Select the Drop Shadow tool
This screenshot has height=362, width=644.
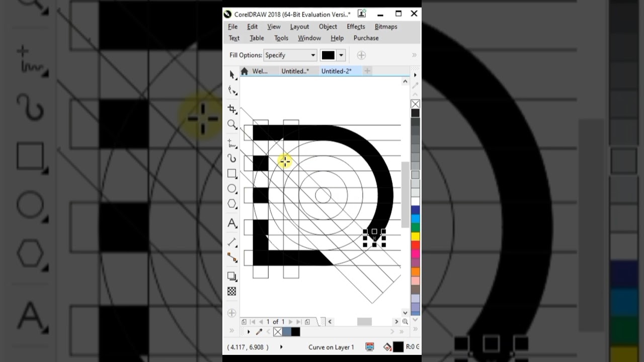pyautogui.click(x=232, y=276)
